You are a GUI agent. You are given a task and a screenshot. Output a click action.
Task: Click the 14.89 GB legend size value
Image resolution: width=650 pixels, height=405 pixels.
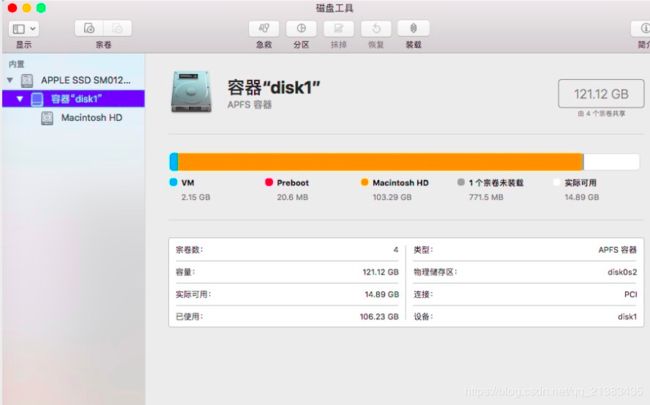point(582,197)
